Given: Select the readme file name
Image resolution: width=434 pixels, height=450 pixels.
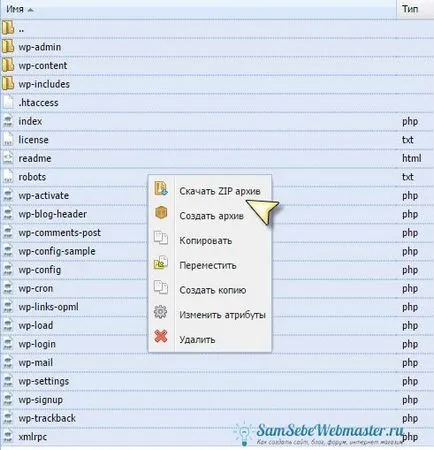Looking at the screenshot, I should coord(35,158).
